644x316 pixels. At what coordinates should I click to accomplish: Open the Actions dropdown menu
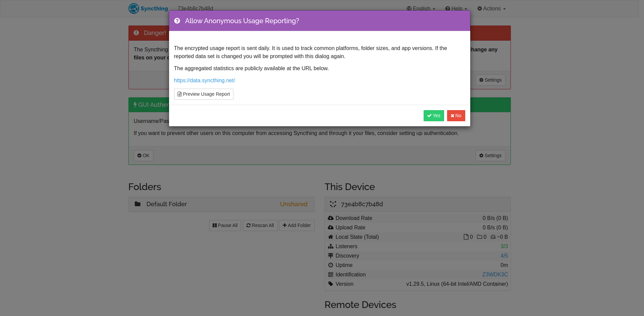coord(491,9)
